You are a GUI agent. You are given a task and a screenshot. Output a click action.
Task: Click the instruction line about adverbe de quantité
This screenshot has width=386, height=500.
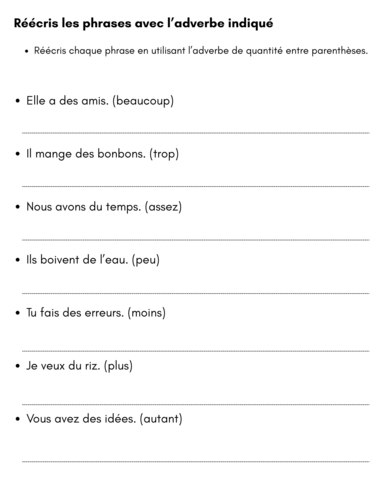[x=201, y=51]
